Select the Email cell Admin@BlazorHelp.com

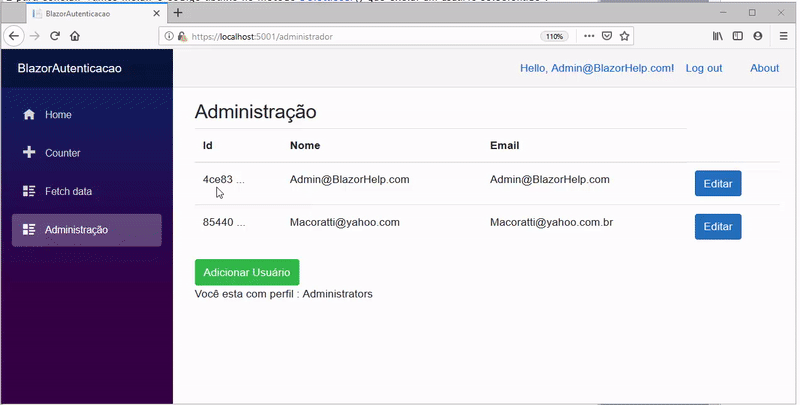549,180
